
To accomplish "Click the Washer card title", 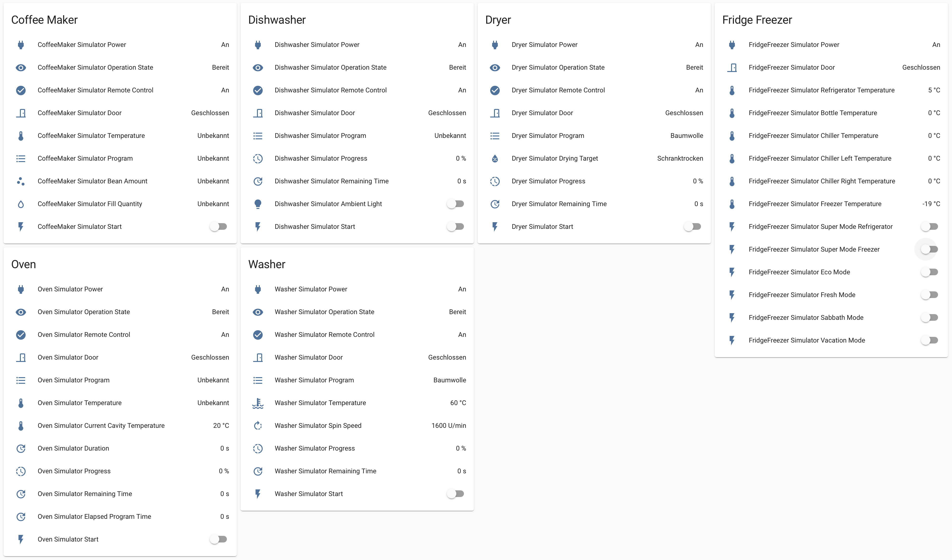I will (267, 264).
